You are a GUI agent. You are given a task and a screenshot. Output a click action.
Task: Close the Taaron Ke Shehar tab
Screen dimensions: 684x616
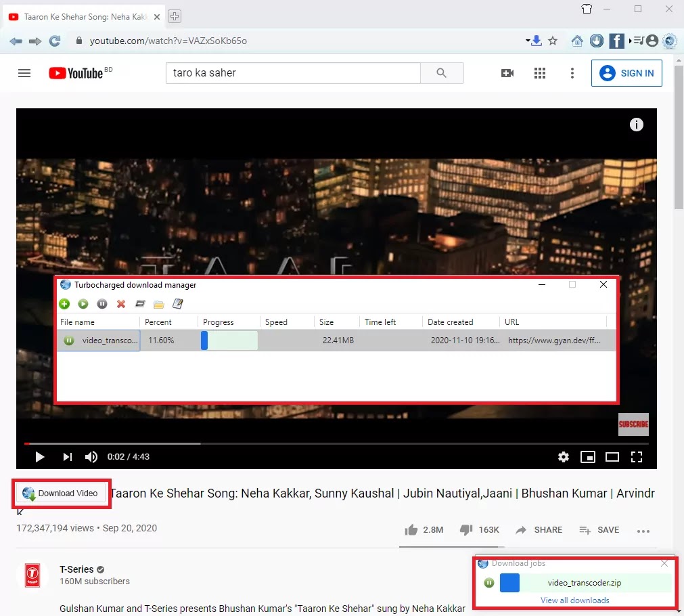(157, 17)
